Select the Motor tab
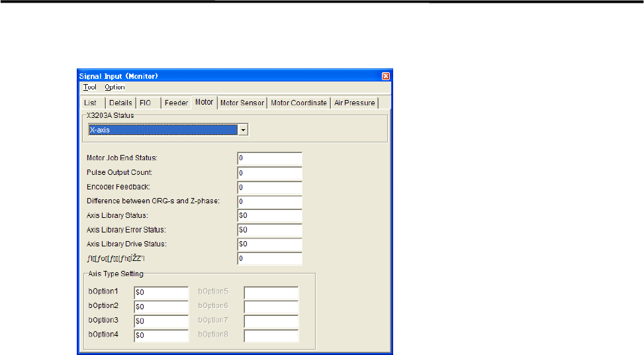This screenshot has height=355, width=644. click(x=204, y=102)
